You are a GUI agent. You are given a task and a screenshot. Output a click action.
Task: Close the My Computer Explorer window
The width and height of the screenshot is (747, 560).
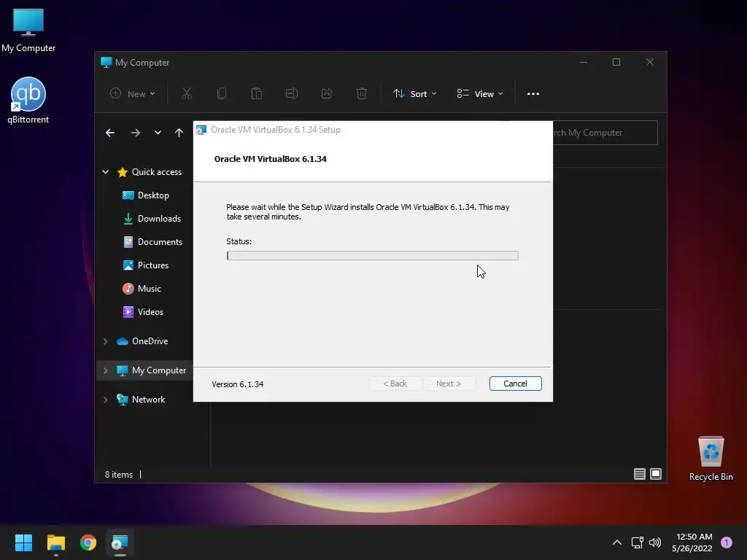(x=650, y=63)
